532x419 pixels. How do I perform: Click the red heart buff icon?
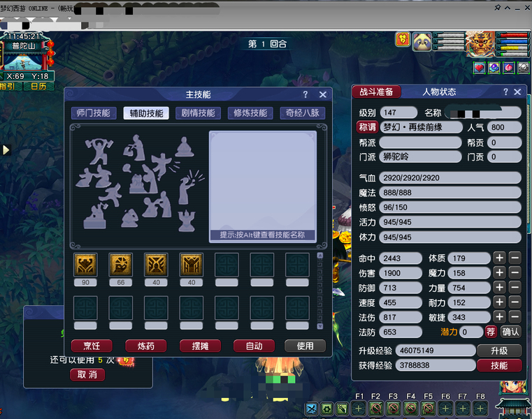(479, 68)
